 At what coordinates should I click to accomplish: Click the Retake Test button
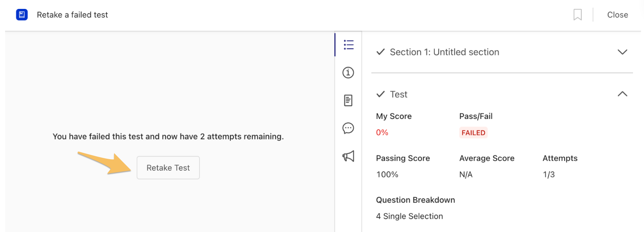pyautogui.click(x=168, y=168)
